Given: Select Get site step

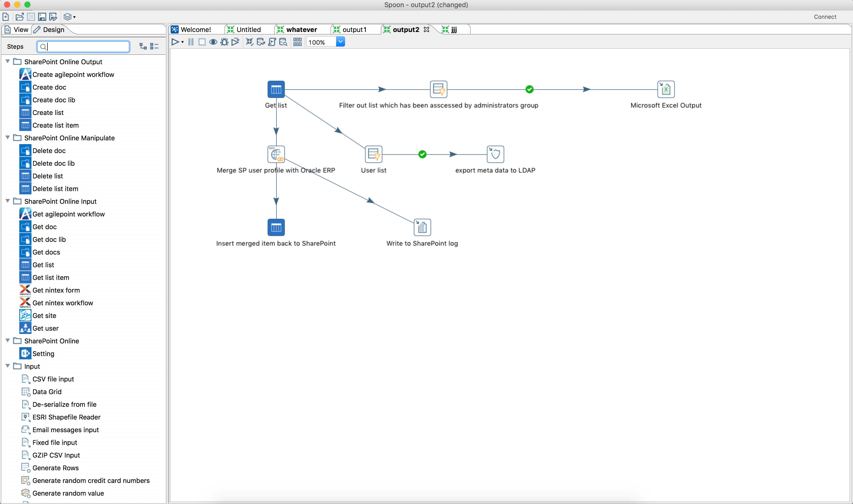Looking at the screenshot, I should click(x=38, y=315).
